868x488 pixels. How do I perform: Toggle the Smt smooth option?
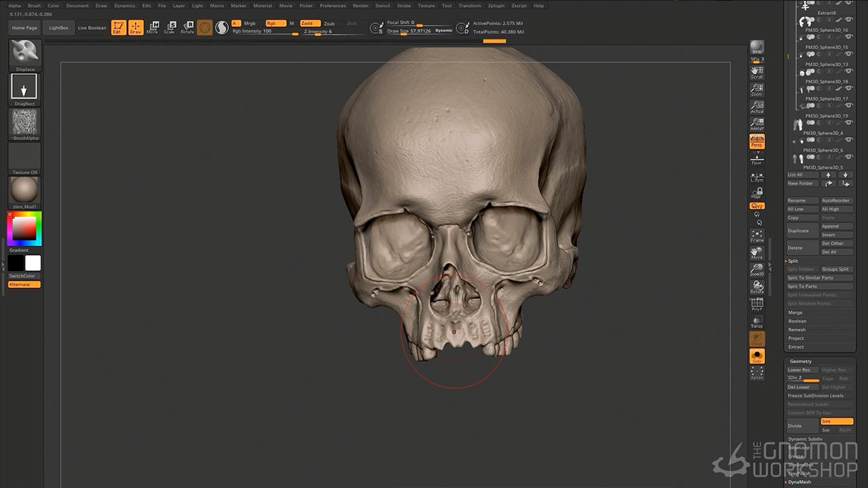(836, 422)
